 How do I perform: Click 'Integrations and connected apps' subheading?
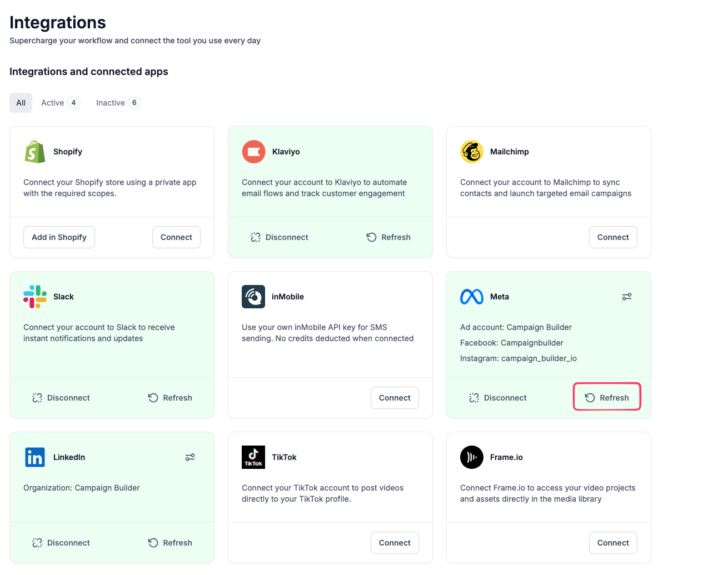pyautogui.click(x=89, y=72)
